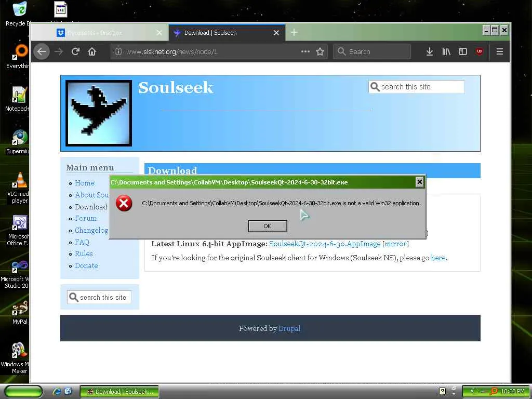Click the Linux AppImage mirror link
Image resolution: width=532 pixels, height=399 pixels.
[x=395, y=244]
